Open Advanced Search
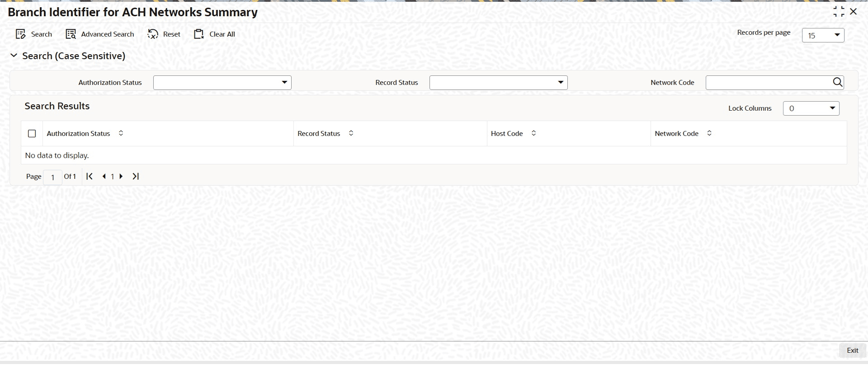 click(x=100, y=34)
